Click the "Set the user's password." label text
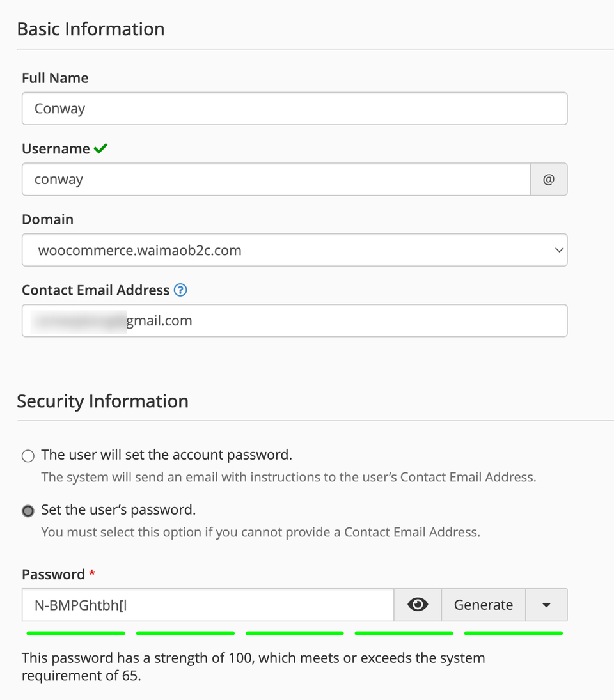The image size is (614, 700). [x=118, y=510]
